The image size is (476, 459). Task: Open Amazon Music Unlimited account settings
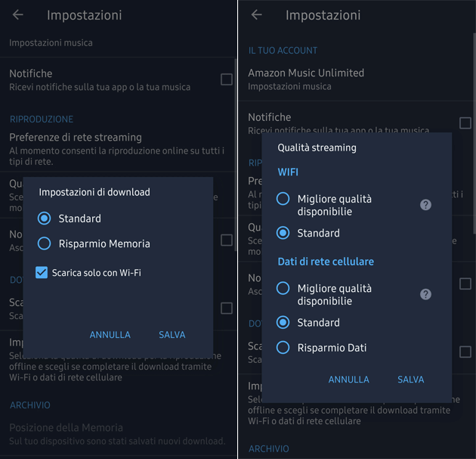point(306,79)
